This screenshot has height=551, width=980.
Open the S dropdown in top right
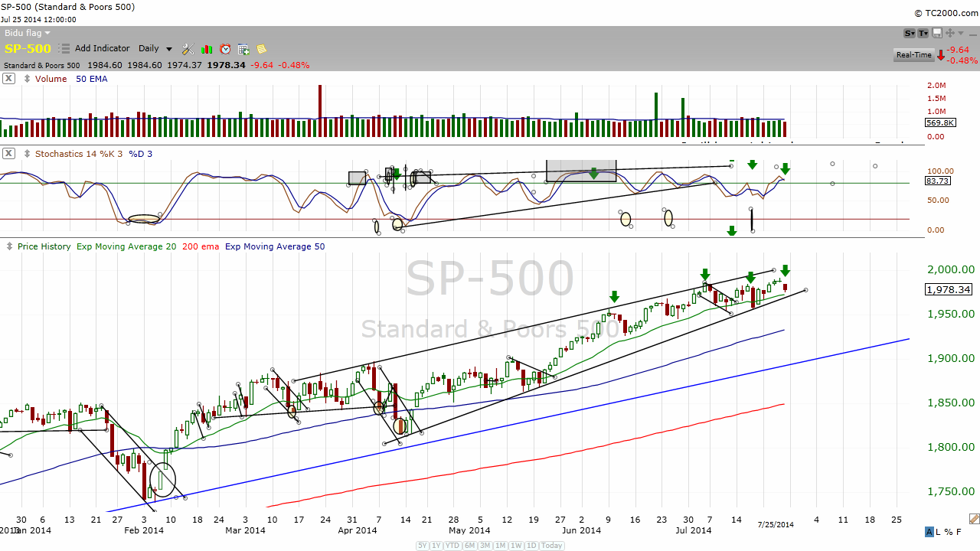tap(910, 33)
